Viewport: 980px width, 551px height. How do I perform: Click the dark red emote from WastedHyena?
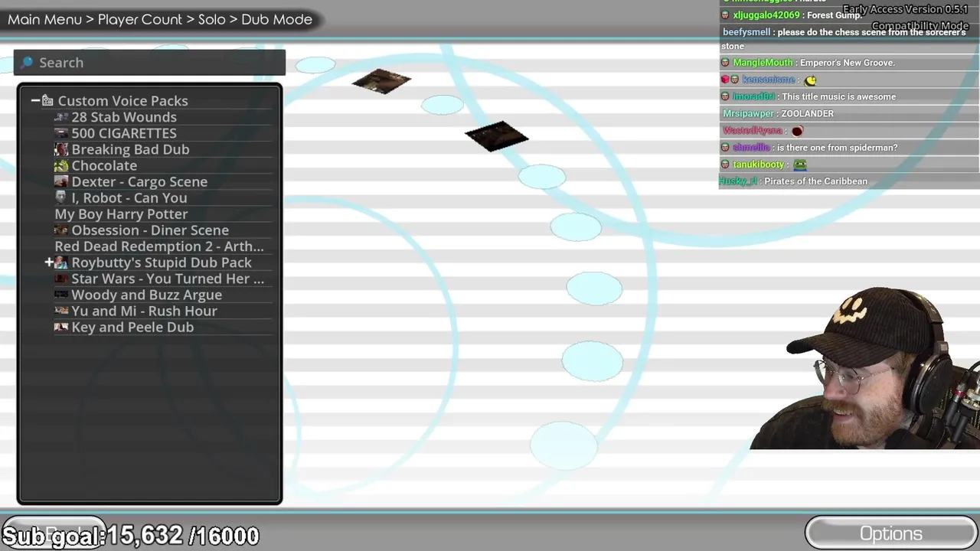point(797,131)
